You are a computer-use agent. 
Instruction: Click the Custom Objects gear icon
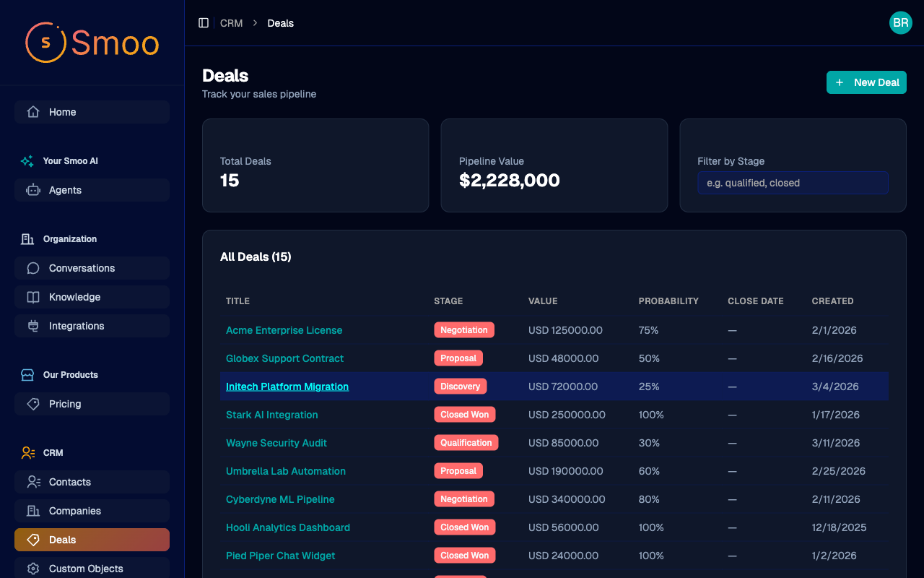point(33,569)
